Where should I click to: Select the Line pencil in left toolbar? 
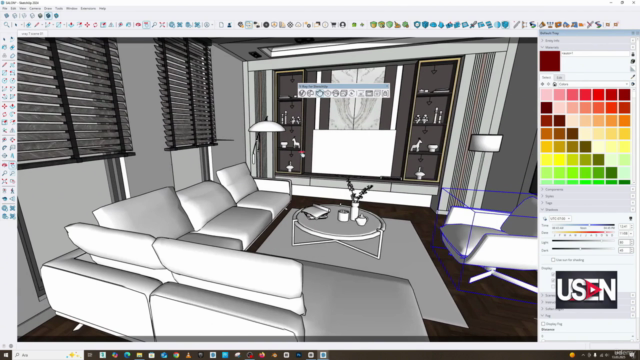[x=4, y=65]
